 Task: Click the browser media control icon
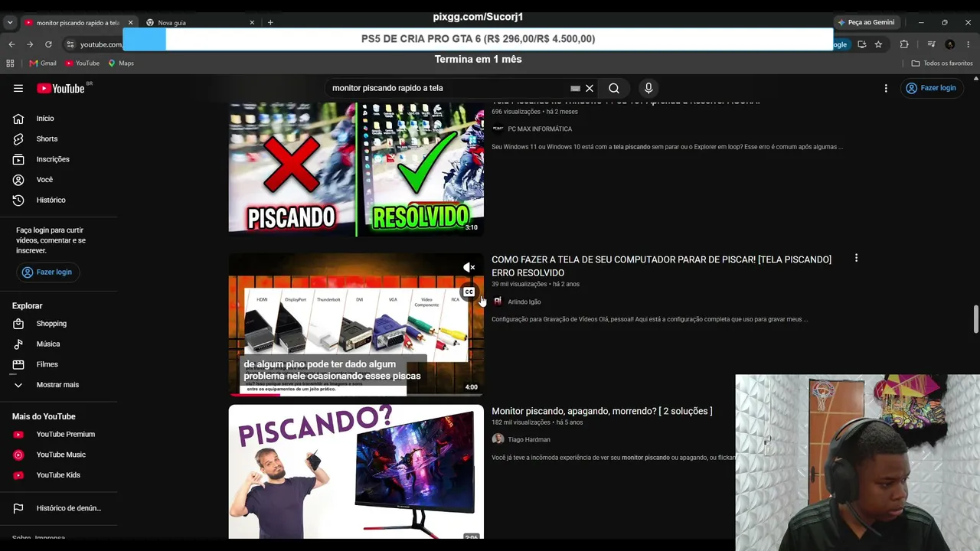[x=931, y=44]
